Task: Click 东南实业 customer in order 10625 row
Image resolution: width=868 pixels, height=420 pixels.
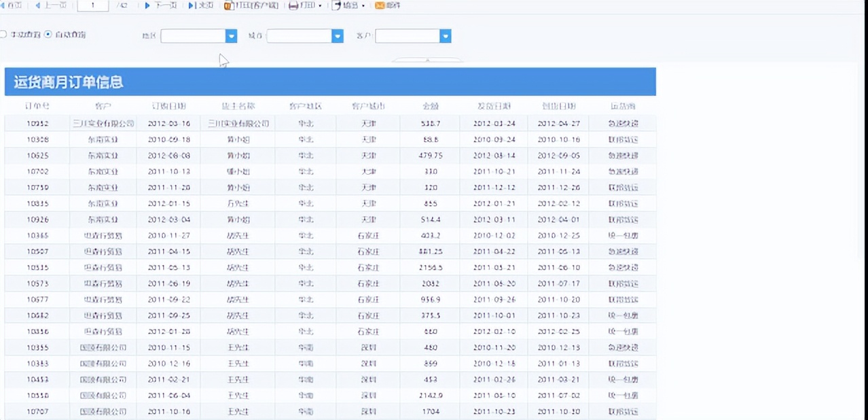Action: pos(103,156)
